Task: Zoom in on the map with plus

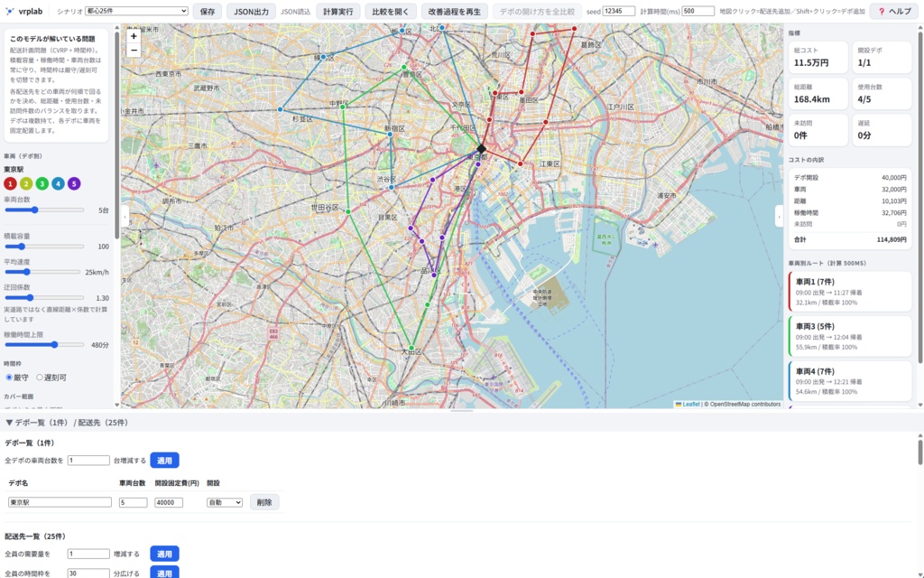Action: click(x=134, y=36)
